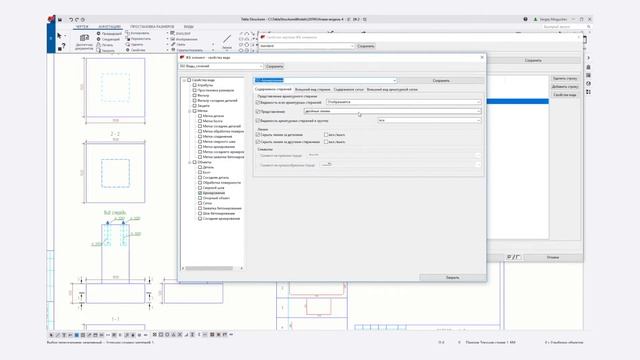Select the Фильтр item in the tree
The width and height of the screenshot is (640, 360).
coord(203,96)
